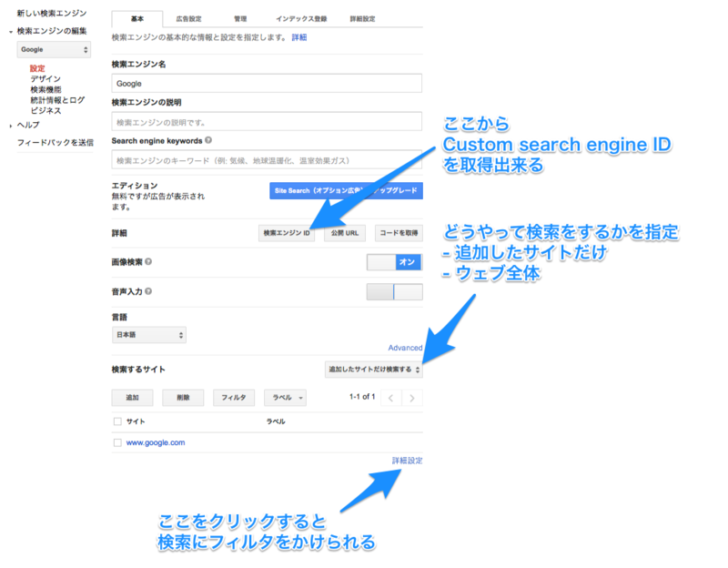Viewport: 728px width, 568px height.
Task: Open the Search engine keywords help icon
Action: [208, 140]
